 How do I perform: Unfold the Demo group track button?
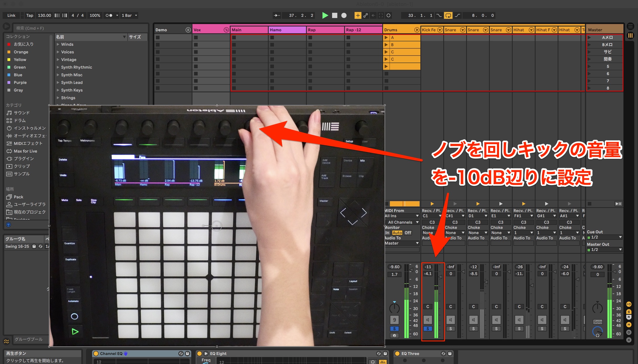pyautogui.click(x=188, y=30)
